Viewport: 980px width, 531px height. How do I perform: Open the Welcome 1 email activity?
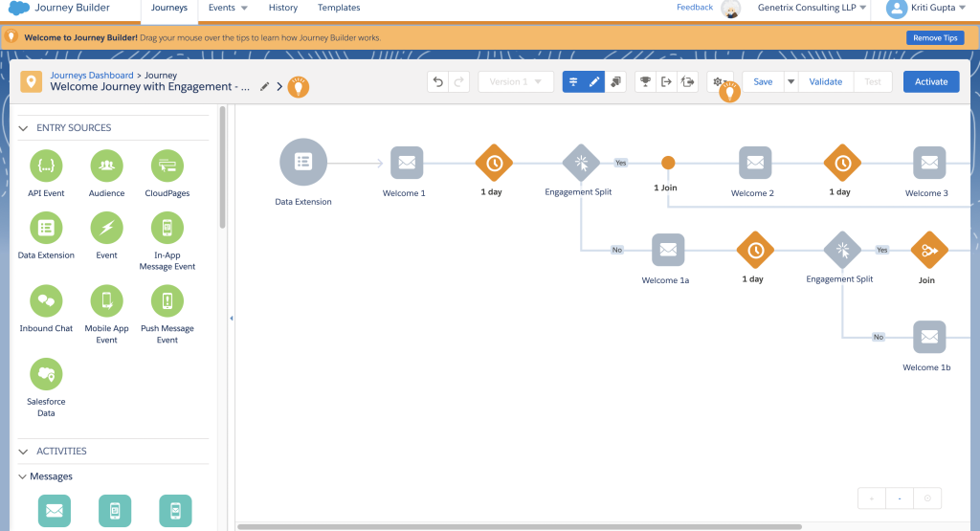(407, 163)
